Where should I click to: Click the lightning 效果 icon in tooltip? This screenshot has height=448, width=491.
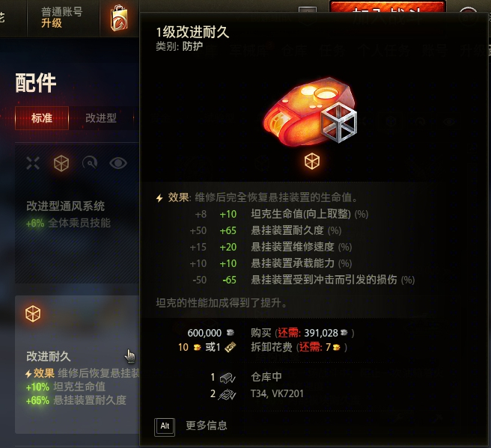[x=159, y=198]
